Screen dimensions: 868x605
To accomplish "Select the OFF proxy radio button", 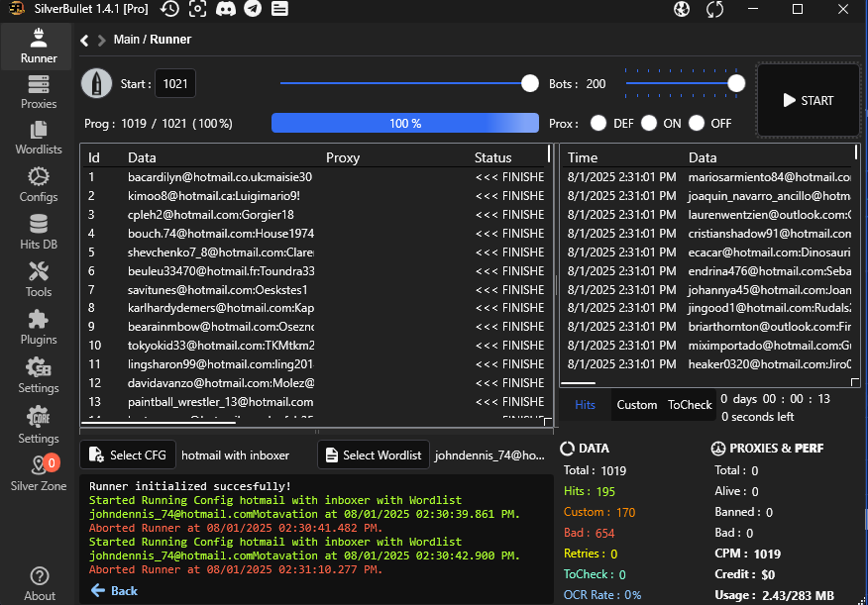I will tap(697, 124).
